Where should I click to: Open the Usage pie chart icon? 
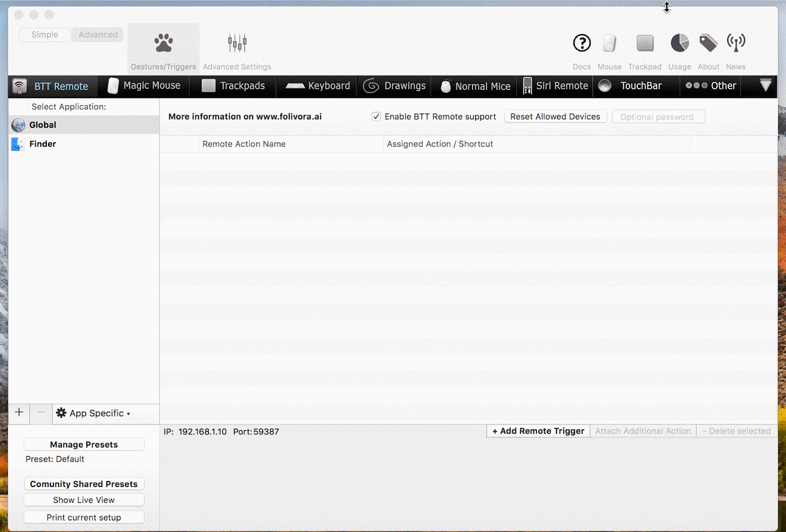680,43
